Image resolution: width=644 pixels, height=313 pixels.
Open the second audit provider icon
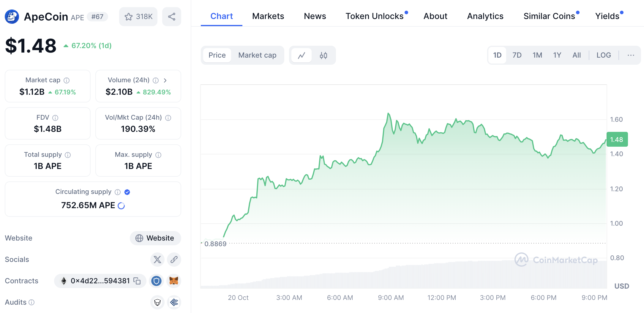click(174, 302)
